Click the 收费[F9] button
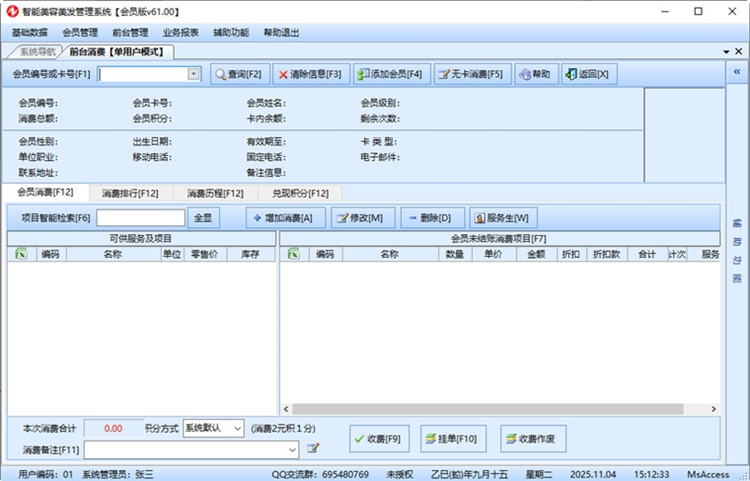Screen dimensions: 750x481 [379, 438]
